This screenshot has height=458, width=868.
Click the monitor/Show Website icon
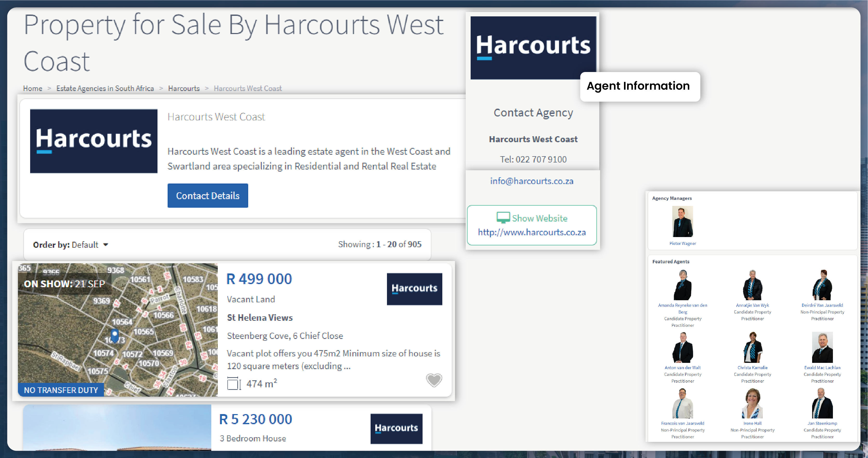pos(503,218)
